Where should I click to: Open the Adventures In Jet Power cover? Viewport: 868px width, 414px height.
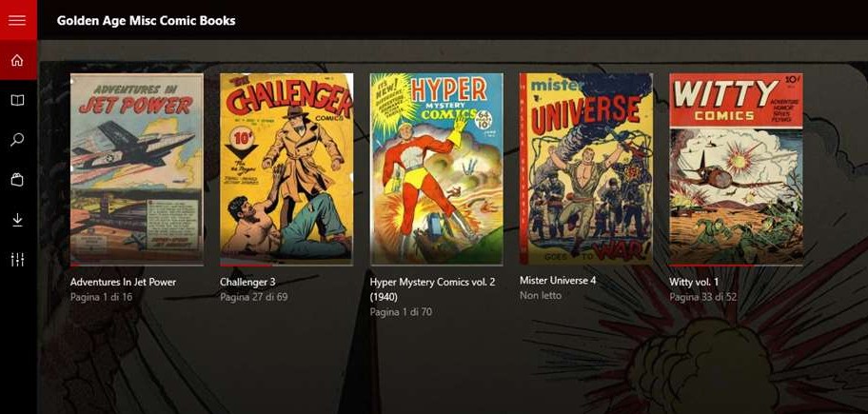[137, 169]
